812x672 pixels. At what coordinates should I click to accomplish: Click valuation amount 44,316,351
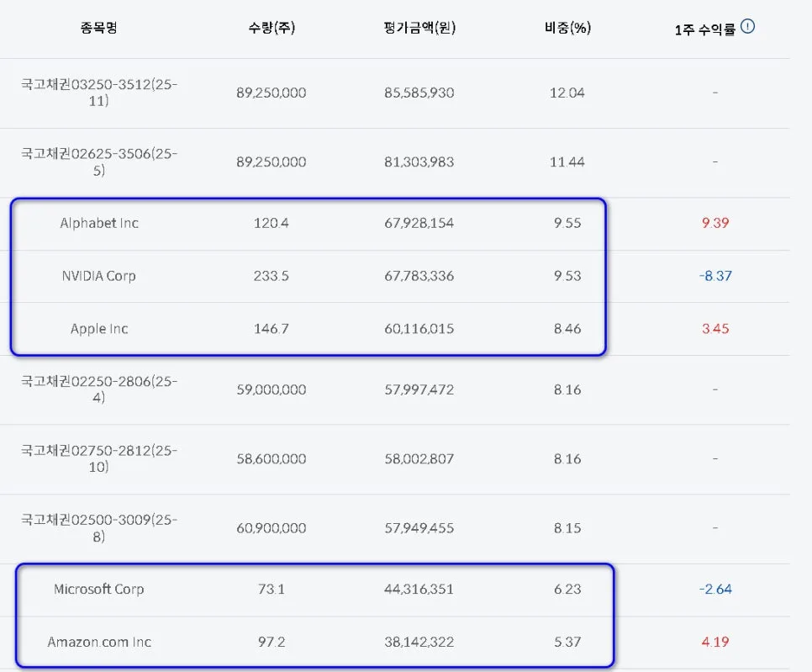[x=419, y=589]
